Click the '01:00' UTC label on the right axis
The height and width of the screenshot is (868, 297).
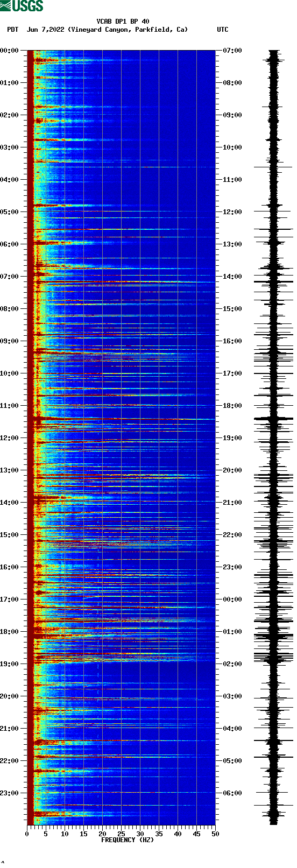click(232, 632)
